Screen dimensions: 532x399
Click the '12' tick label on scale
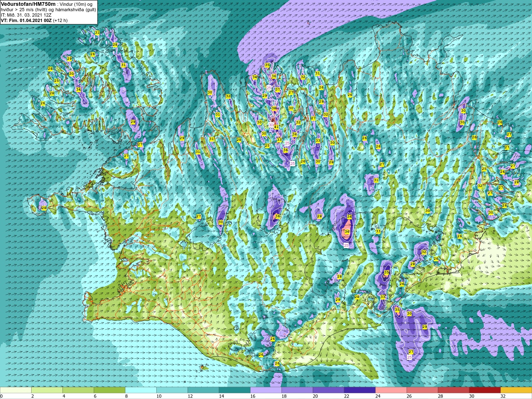pyautogui.click(x=190, y=396)
